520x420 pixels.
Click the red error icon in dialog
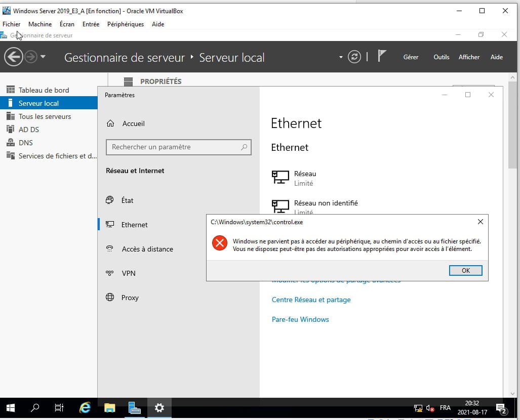(x=220, y=243)
